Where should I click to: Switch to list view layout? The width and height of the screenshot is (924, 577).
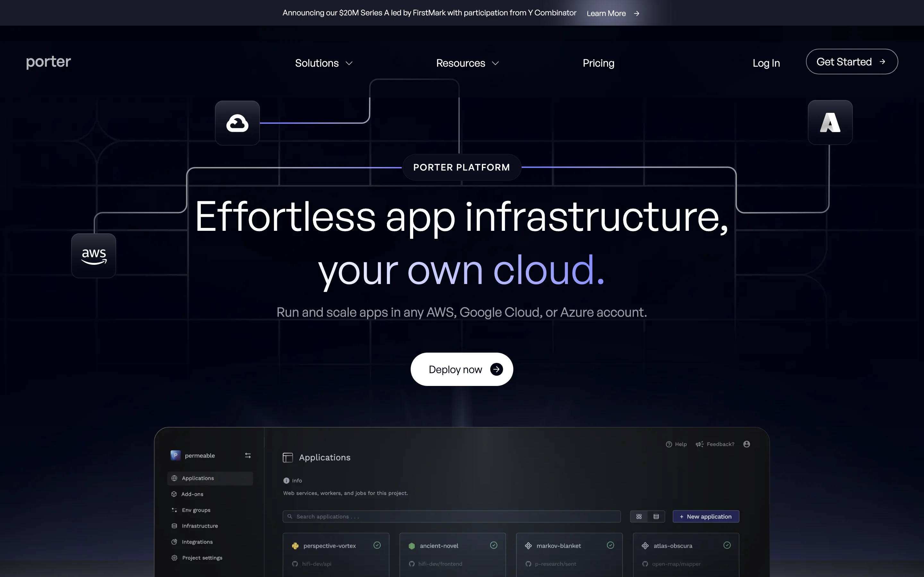coord(656,516)
